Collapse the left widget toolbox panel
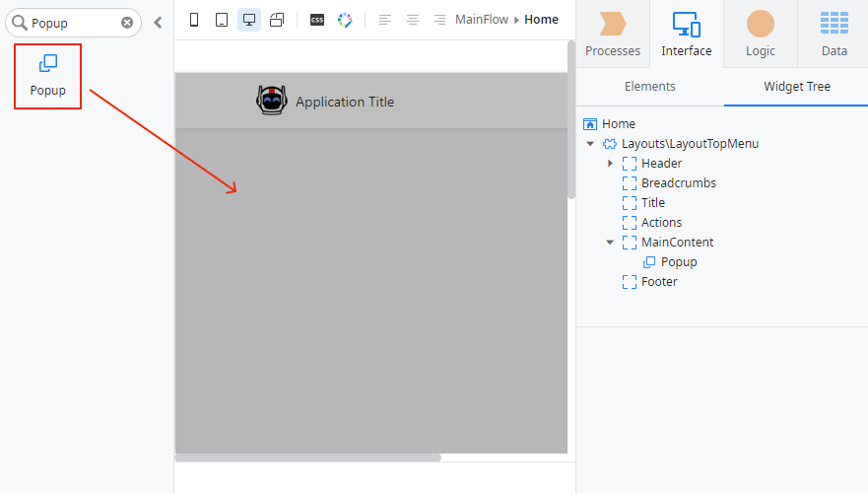Image resolution: width=868 pixels, height=493 pixels. click(x=158, y=23)
